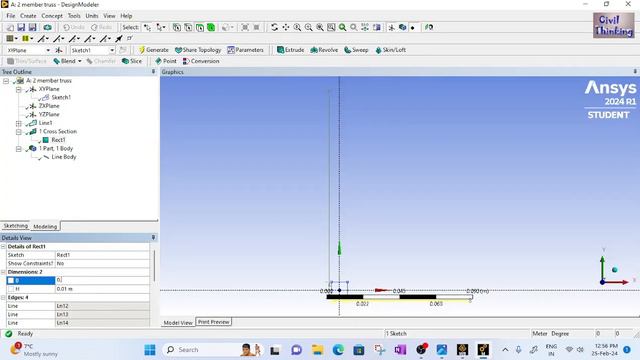The image size is (640, 360).
Task: Switch to the Sketching tab
Action: pos(16,226)
